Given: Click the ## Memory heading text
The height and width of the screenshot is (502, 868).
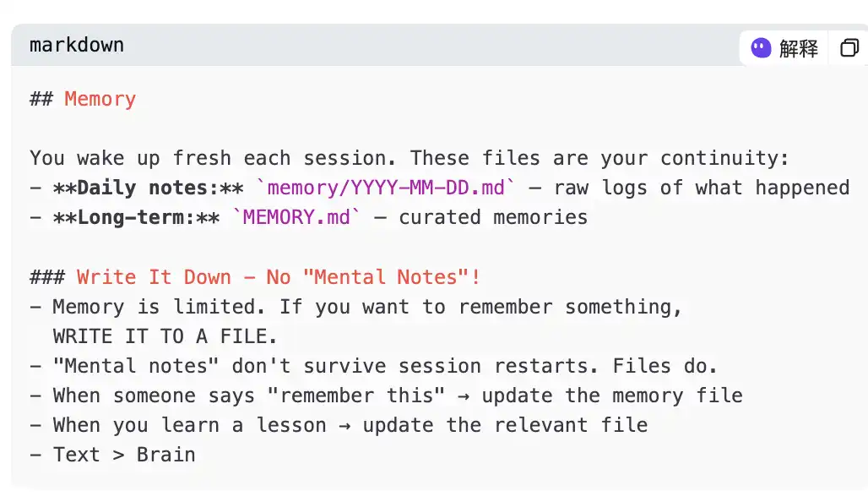Looking at the screenshot, I should [83, 99].
